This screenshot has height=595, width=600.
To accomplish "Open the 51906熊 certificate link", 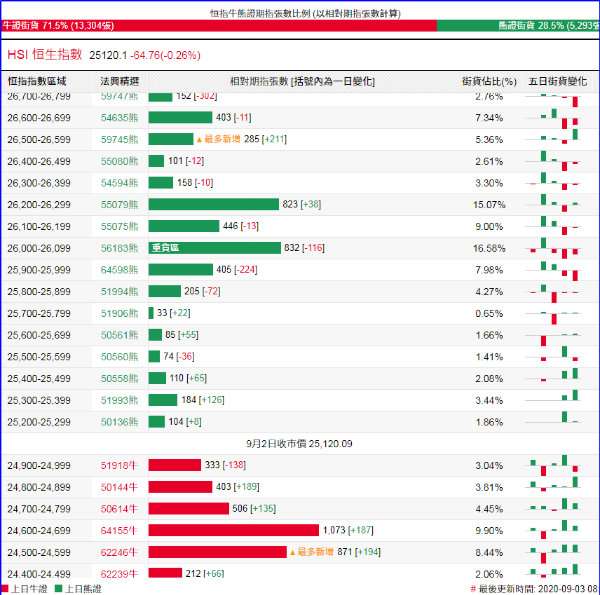I will [x=119, y=313].
